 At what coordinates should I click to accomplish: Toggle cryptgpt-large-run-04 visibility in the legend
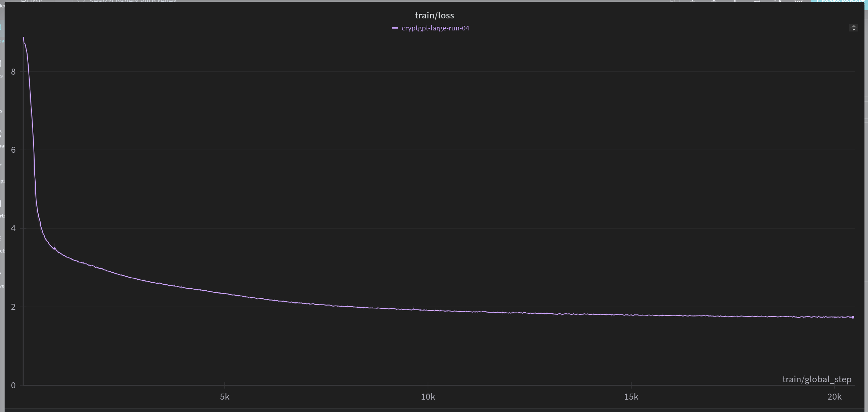[435, 28]
